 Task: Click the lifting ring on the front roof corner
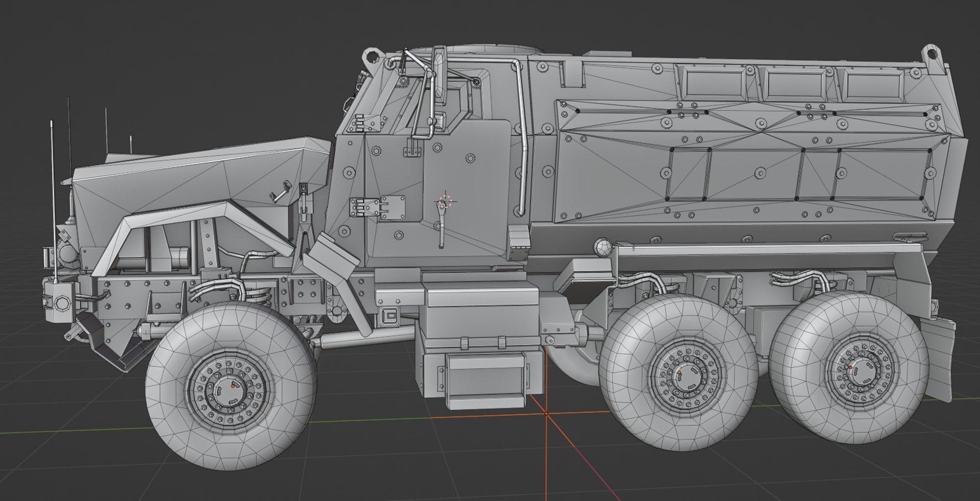click(x=371, y=54)
